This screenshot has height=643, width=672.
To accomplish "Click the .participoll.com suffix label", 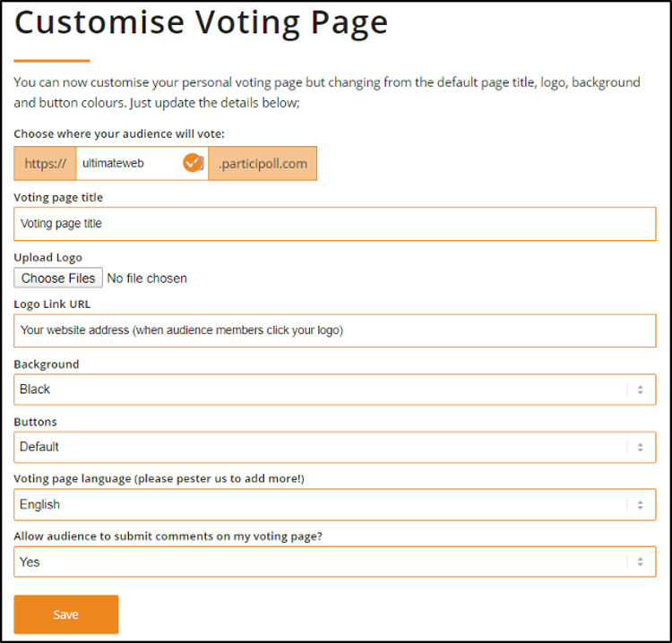I will click(263, 163).
